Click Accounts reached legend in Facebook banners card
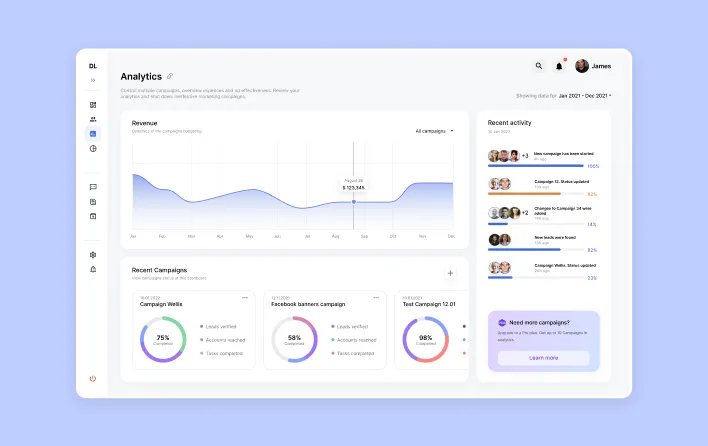 click(354, 340)
